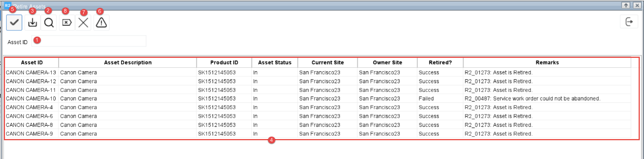644x159 pixels.
Task: Click the Asset Description column header
Action: tap(128, 62)
